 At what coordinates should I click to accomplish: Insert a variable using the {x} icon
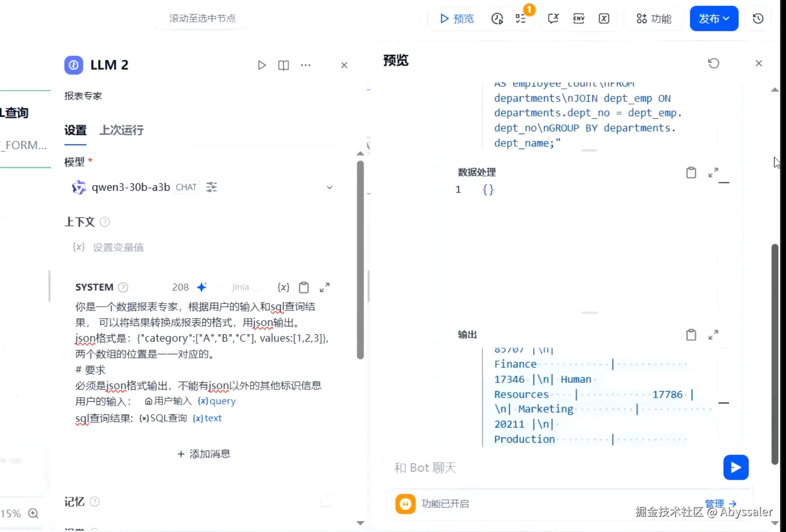[x=283, y=287]
